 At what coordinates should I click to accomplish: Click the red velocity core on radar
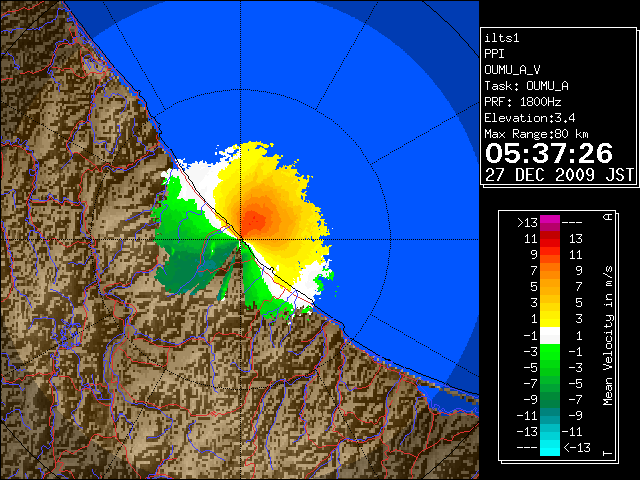[x=253, y=220]
